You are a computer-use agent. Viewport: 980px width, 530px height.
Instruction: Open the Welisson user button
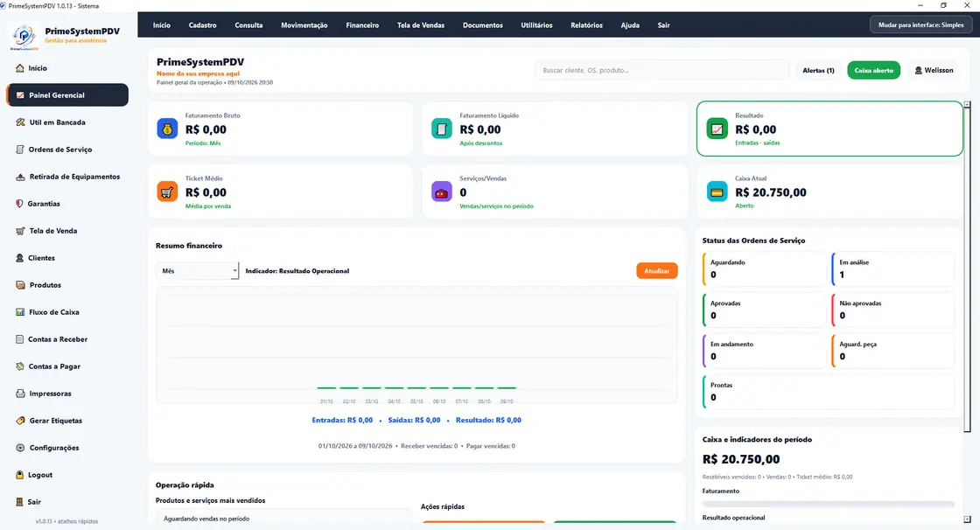(934, 70)
